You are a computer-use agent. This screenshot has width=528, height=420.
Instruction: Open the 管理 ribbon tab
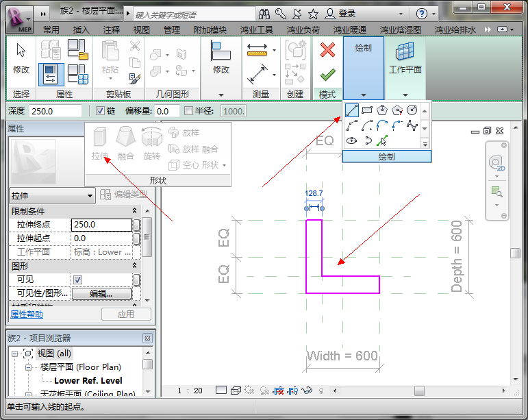[x=172, y=29]
